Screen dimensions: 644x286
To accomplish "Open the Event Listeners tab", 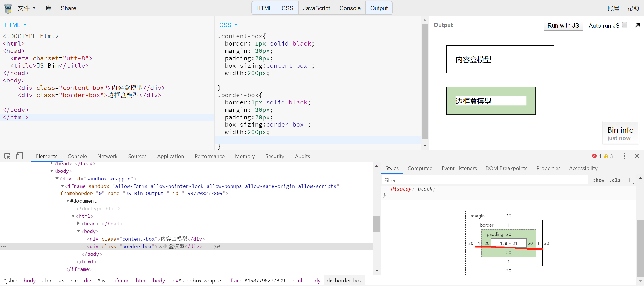I will pos(459,168).
